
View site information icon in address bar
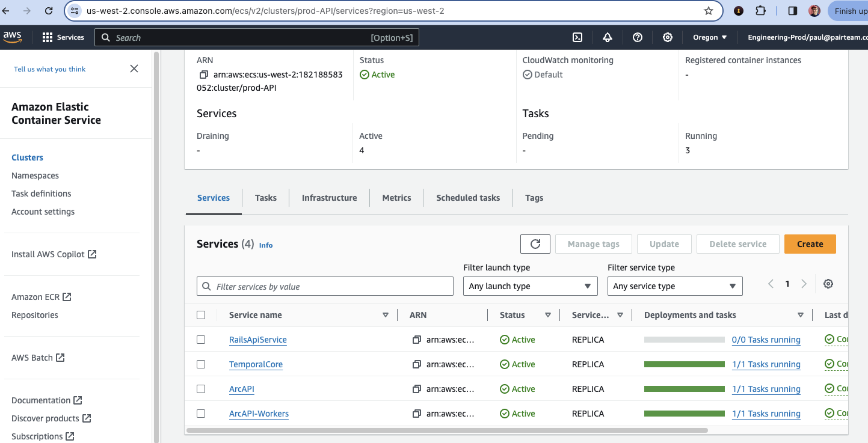(x=75, y=11)
